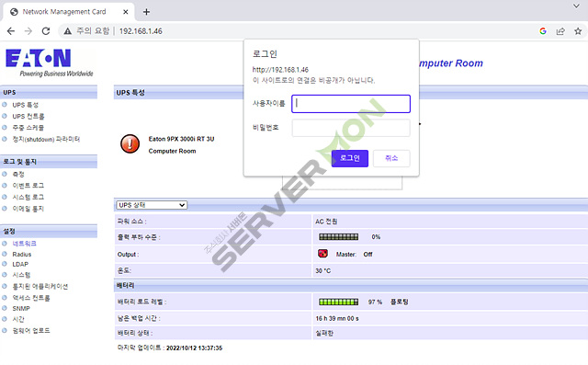Open 통지된 애플리케이션 link
The width and height of the screenshot is (588, 365).
40,286
